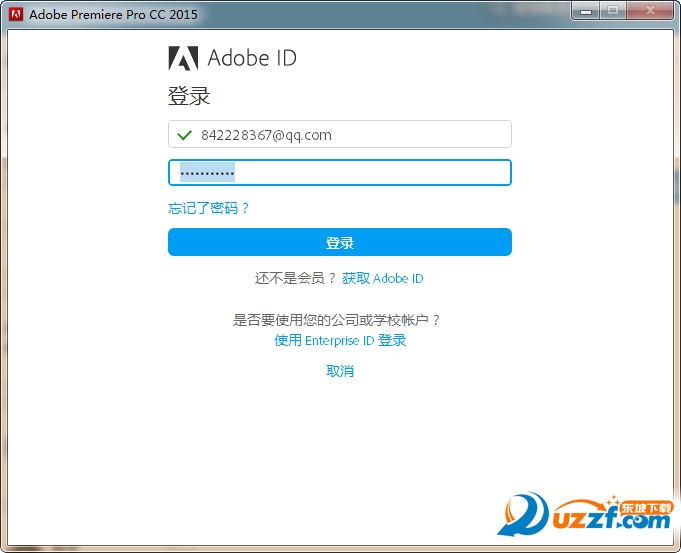
Task: Click the blue 登录 sign-in button
Action: coord(340,242)
